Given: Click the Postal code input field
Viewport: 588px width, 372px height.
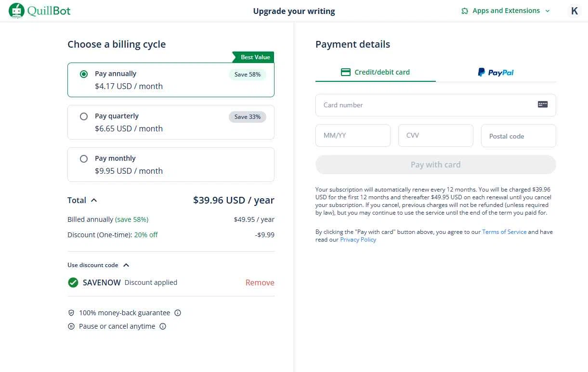Looking at the screenshot, I should (x=518, y=136).
